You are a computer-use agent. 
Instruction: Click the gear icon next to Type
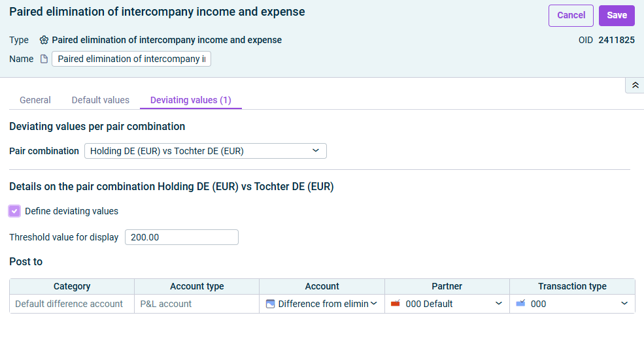(44, 41)
